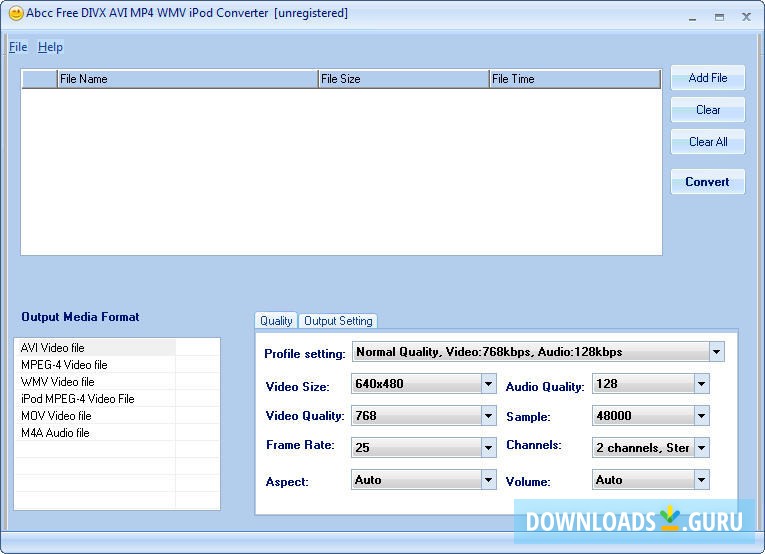Minimize the converter window

point(692,18)
